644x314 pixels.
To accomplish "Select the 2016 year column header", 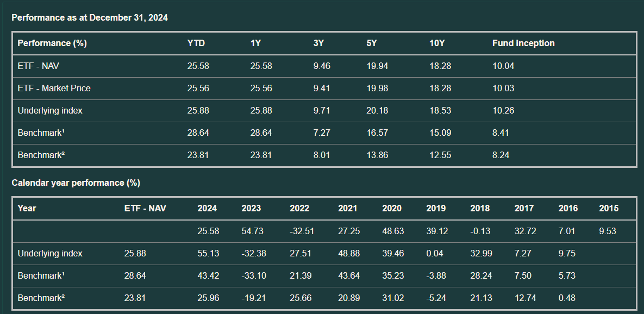I will 568,208.
